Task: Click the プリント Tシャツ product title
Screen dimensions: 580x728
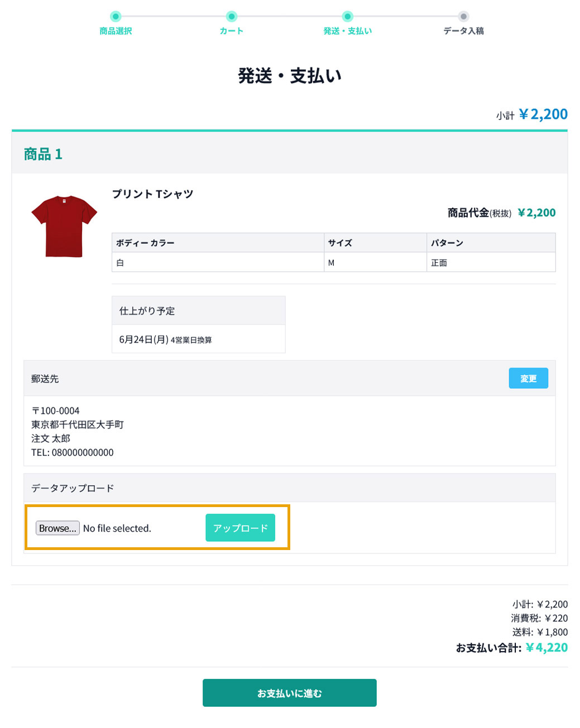Action: (152, 194)
